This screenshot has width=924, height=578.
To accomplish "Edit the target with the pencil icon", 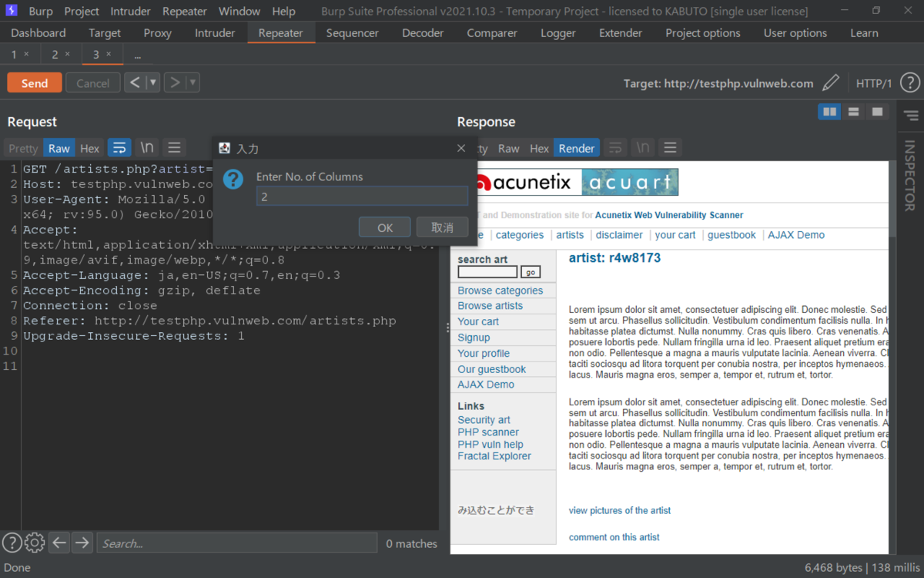I will (x=831, y=83).
